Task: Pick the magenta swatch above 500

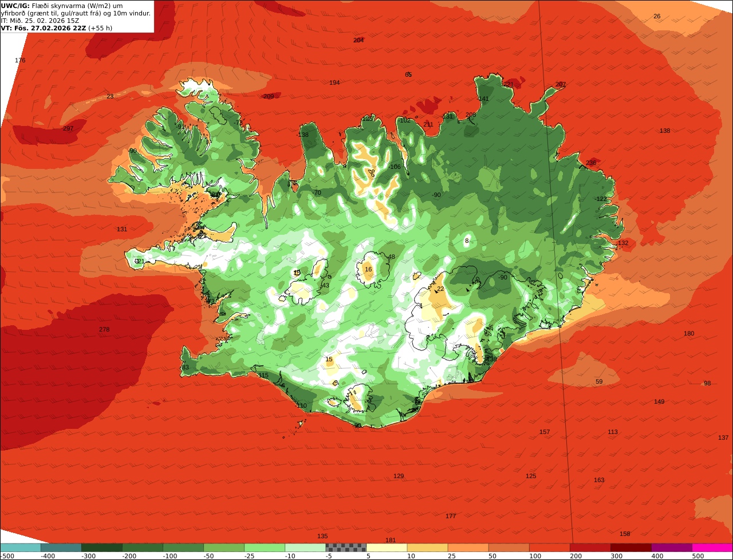Action: [x=712, y=547]
